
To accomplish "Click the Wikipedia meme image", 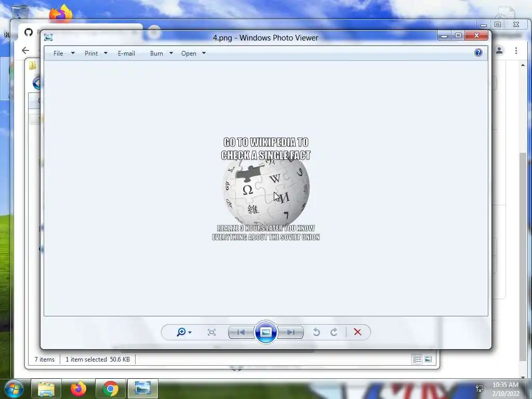I will [x=266, y=189].
